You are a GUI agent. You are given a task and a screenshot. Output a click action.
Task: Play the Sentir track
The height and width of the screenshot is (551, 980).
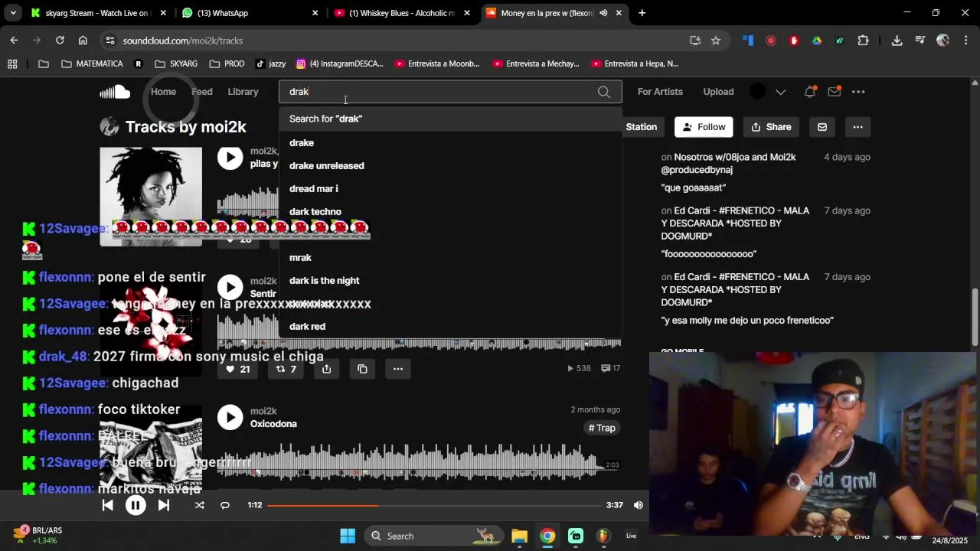tap(230, 287)
